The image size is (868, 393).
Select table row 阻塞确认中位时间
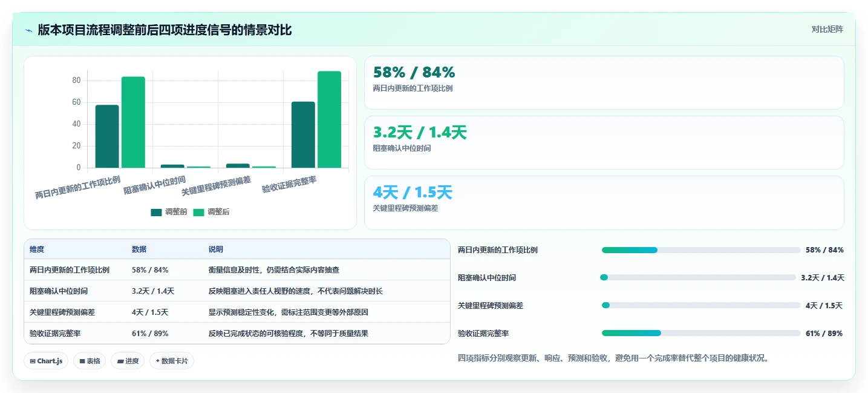point(237,291)
